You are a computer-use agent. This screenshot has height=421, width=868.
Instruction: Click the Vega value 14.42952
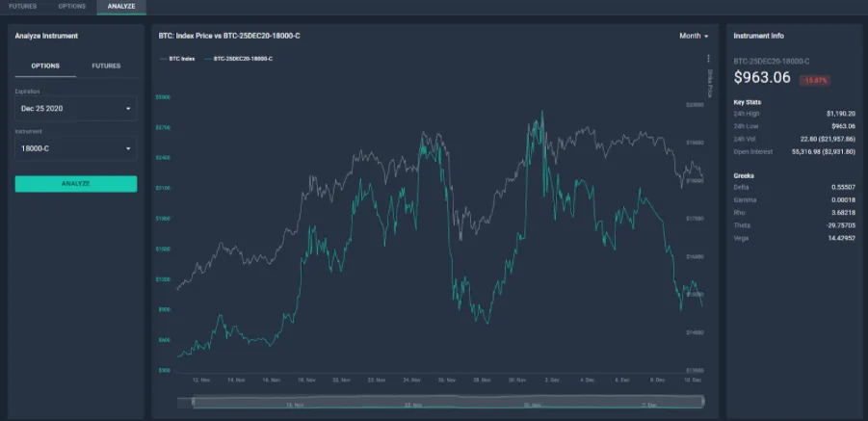tap(842, 238)
